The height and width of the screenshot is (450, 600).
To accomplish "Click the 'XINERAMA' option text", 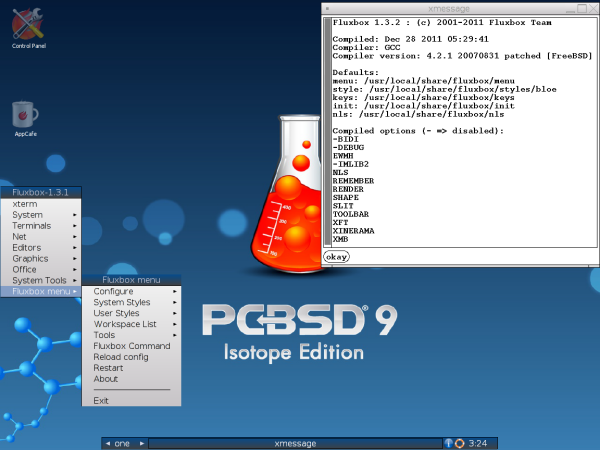I will pyautogui.click(x=353, y=231).
